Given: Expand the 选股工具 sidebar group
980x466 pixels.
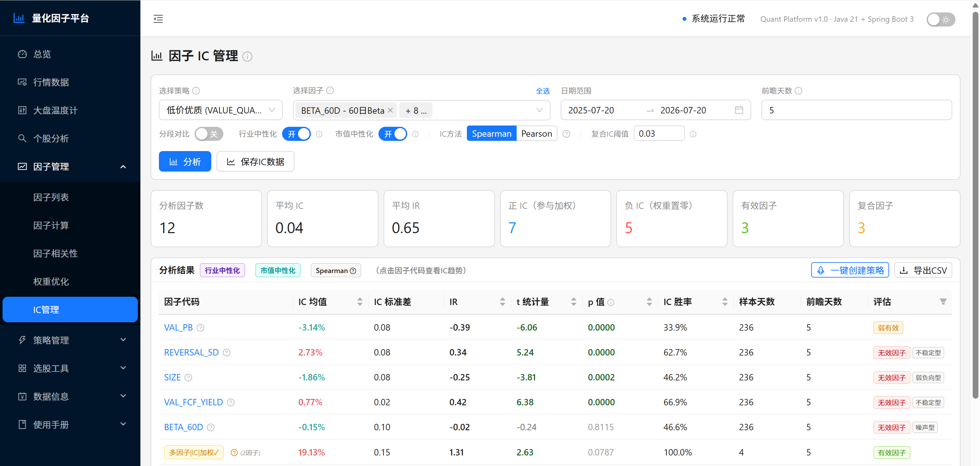Looking at the screenshot, I should tap(71, 368).
